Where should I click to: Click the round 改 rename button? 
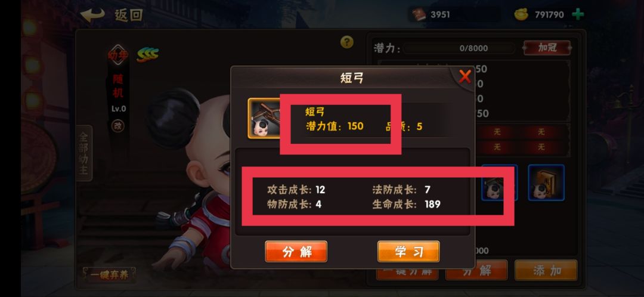pyautogui.click(x=118, y=126)
